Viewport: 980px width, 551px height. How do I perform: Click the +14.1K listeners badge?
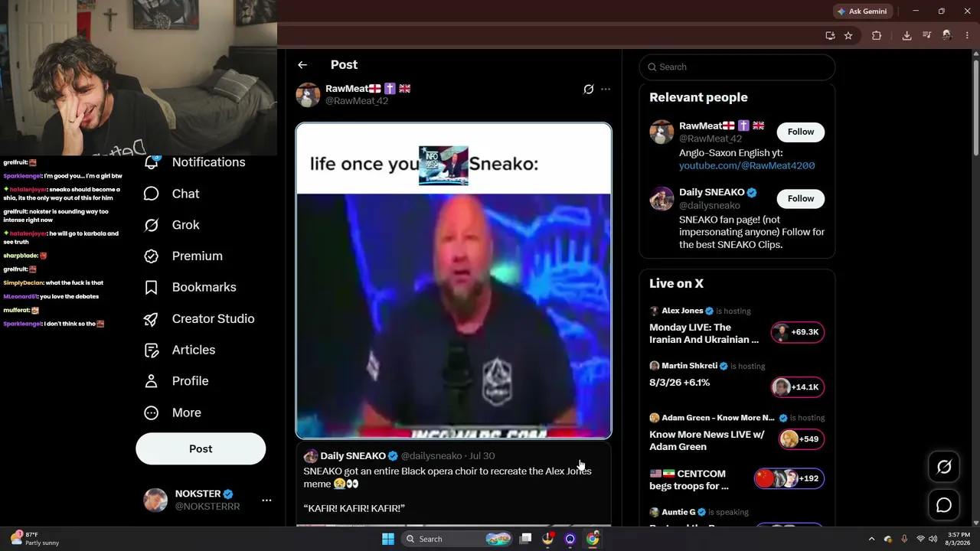pyautogui.click(x=798, y=387)
